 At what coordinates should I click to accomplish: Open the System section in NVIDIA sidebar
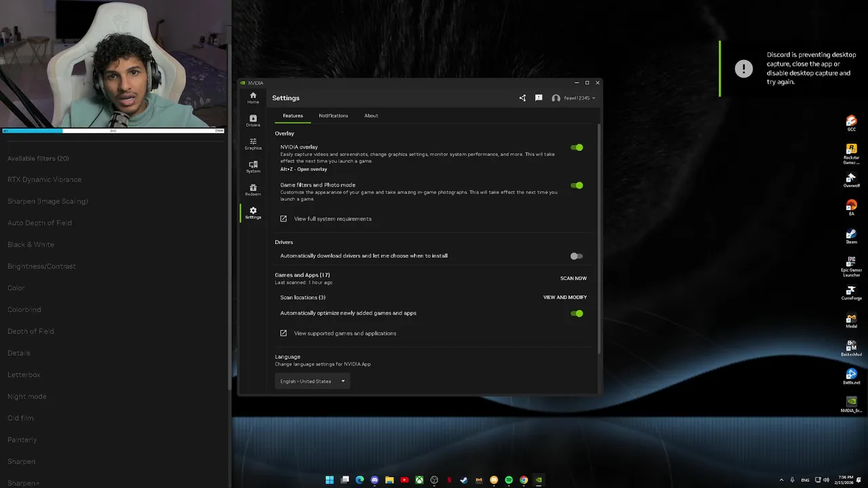pyautogui.click(x=253, y=167)
